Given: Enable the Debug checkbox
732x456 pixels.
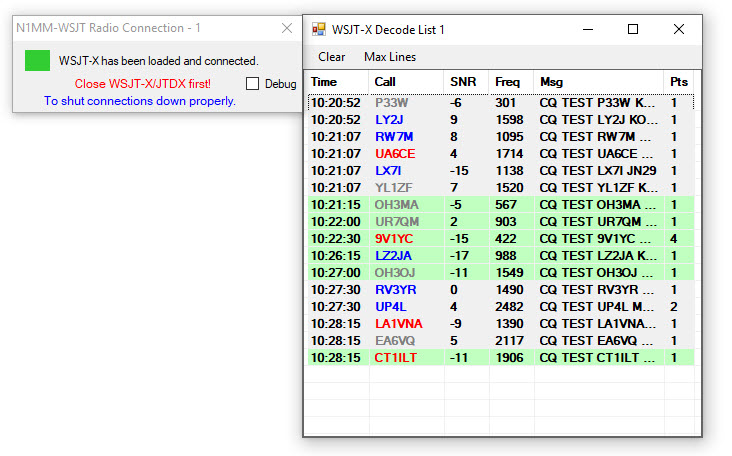Looking at the screenshot, I should click(253, 84).
